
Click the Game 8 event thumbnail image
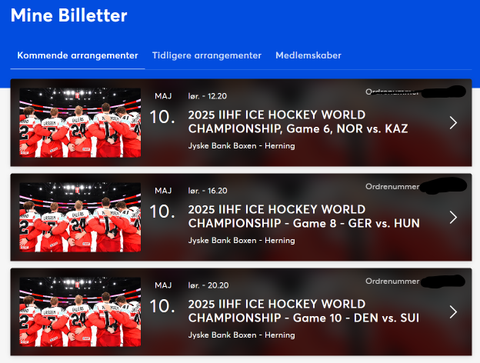coord(80,217)
